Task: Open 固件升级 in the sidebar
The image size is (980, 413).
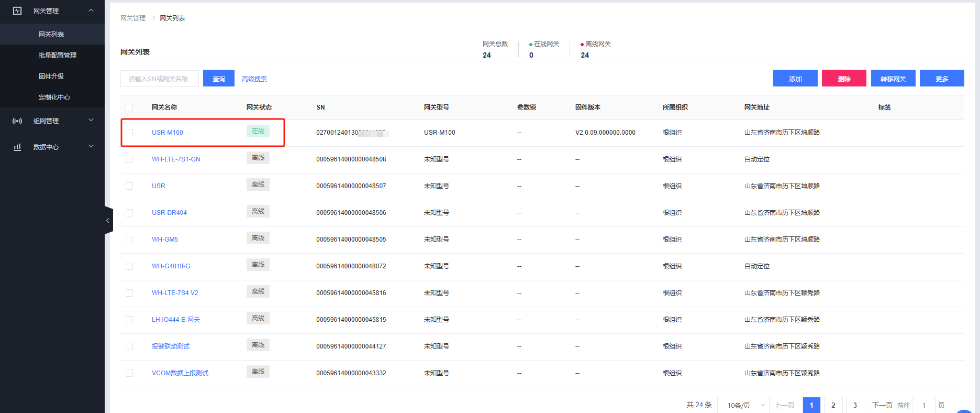Action: tap(51, 77)
